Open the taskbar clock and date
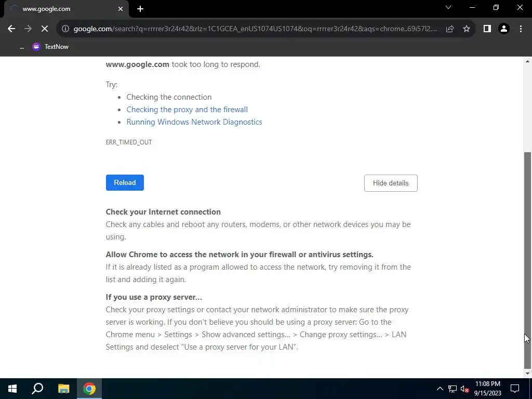The width and height of the screenshot is (532, 399). [x=487, y=389]
